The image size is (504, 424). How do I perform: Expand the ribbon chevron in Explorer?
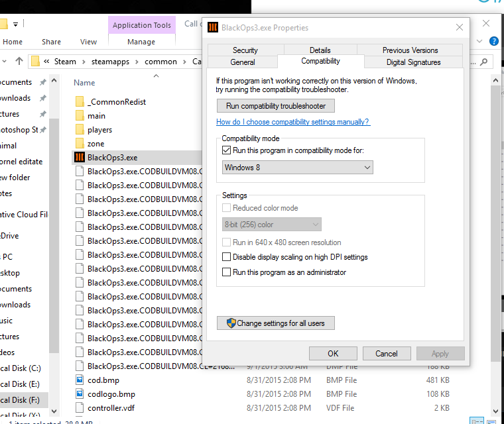pos(479,41)
